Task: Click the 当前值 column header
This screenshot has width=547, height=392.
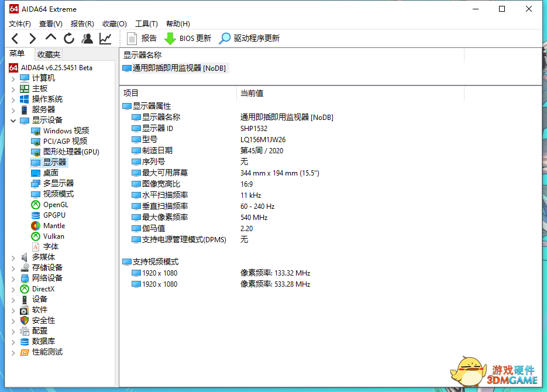Action: pyautogui.click(x=350, y=93)
